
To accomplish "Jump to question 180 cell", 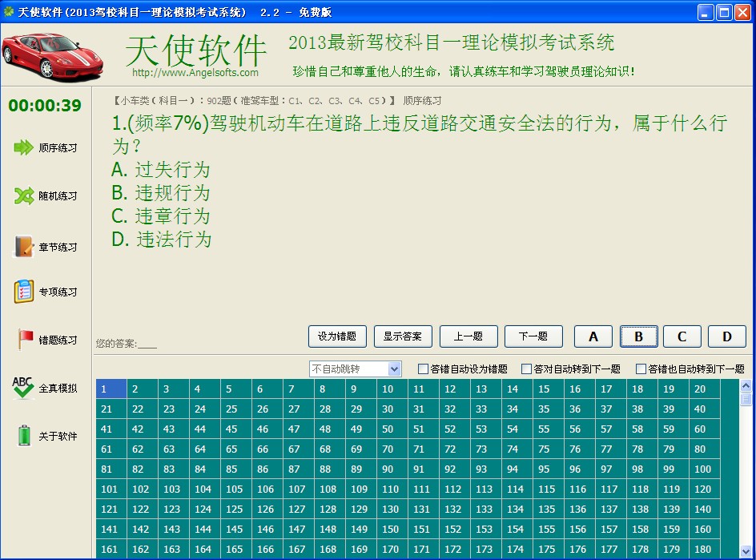I will click(705, 549).
